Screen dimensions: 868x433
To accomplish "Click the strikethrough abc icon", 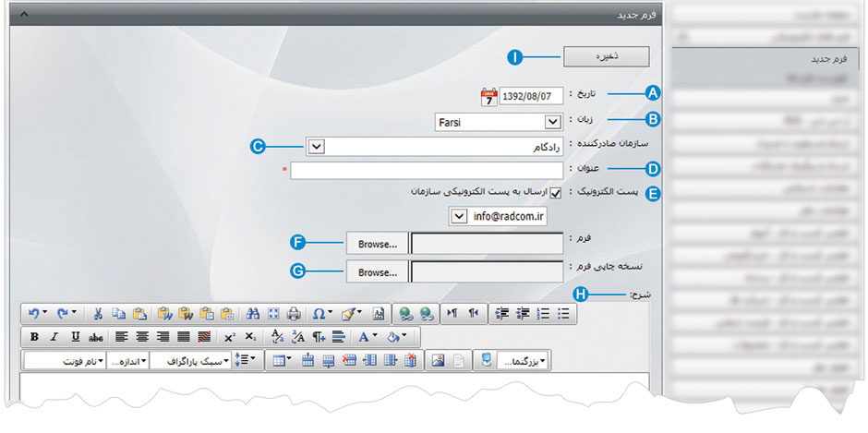I will point(95,336).
